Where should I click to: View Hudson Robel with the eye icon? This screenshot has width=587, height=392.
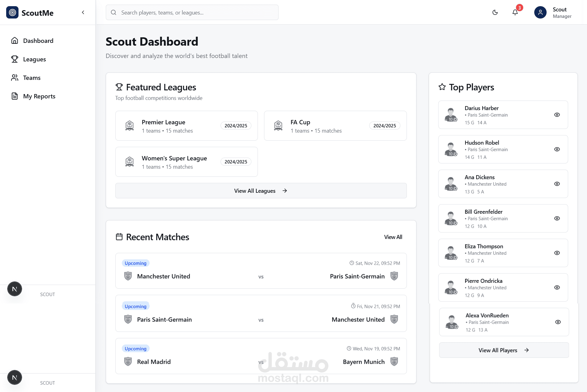[557, 149]
